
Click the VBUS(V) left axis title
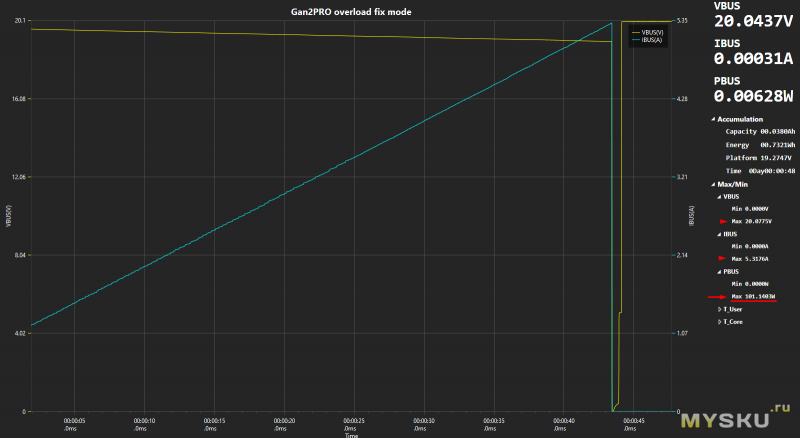pos(9,216)
